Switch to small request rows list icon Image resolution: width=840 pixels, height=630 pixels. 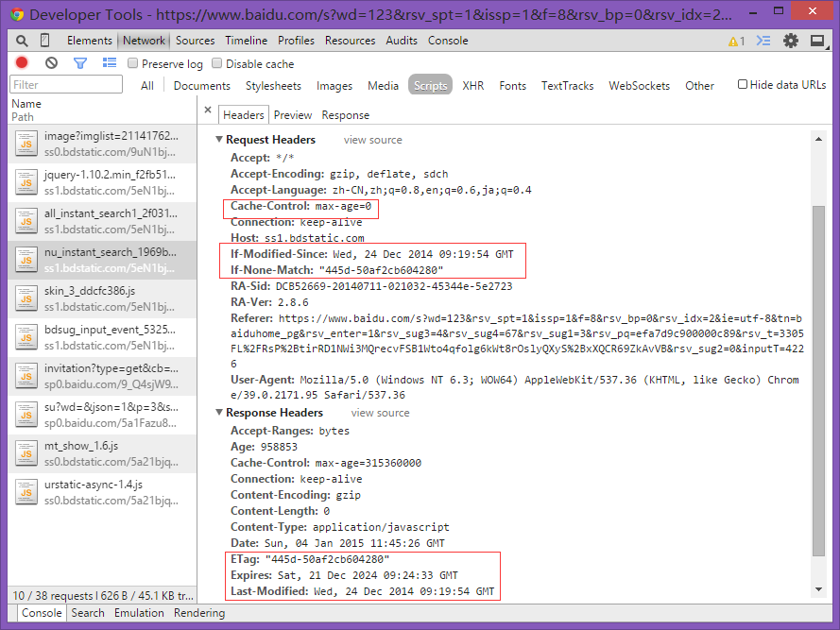[110, 63]
